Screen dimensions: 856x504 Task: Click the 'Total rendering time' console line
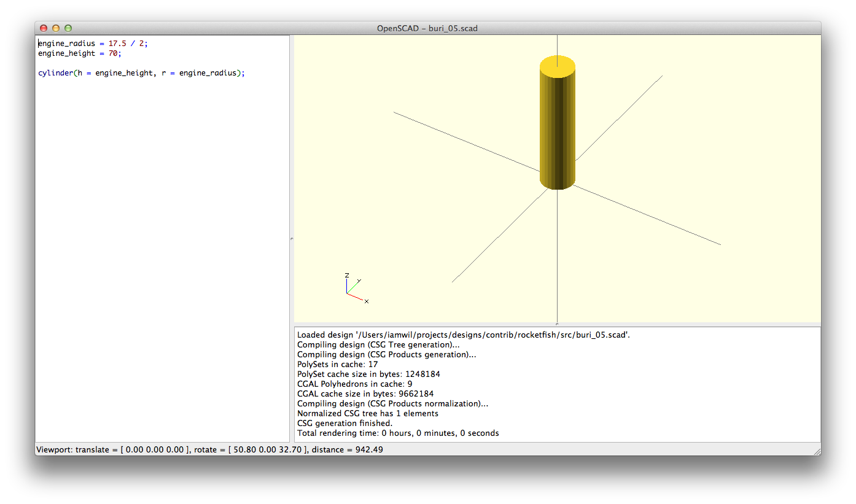coord(398,433)
